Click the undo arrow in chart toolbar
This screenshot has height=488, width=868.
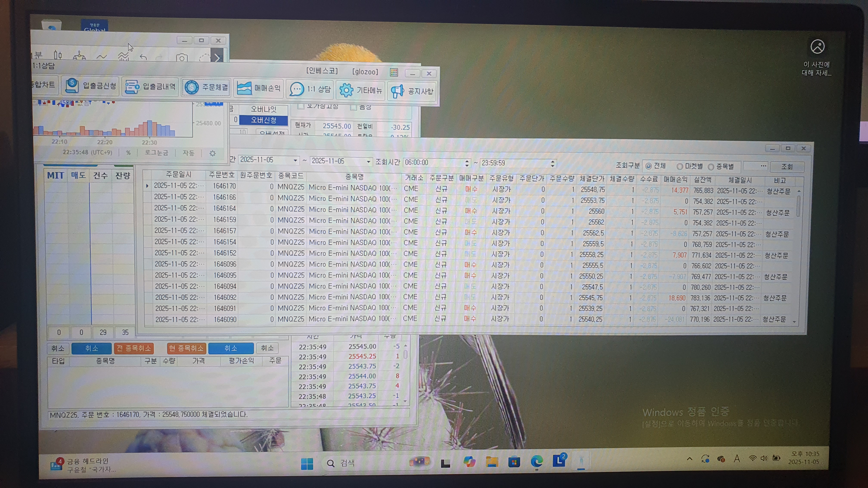coord(143,57)
